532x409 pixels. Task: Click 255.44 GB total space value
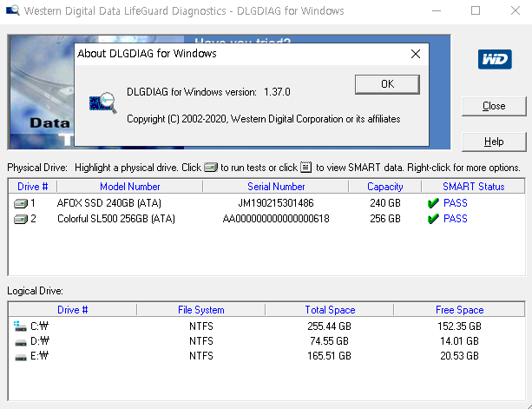(x=329, y=327)
